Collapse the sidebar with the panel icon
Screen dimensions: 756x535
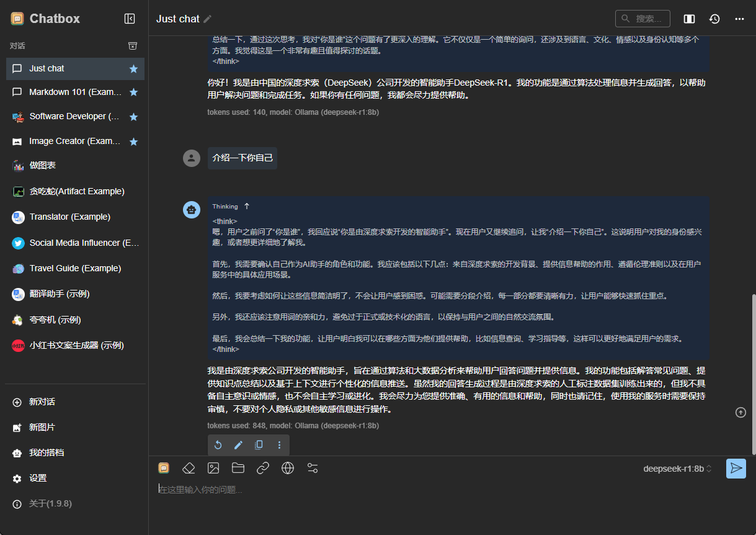[130, 19]
